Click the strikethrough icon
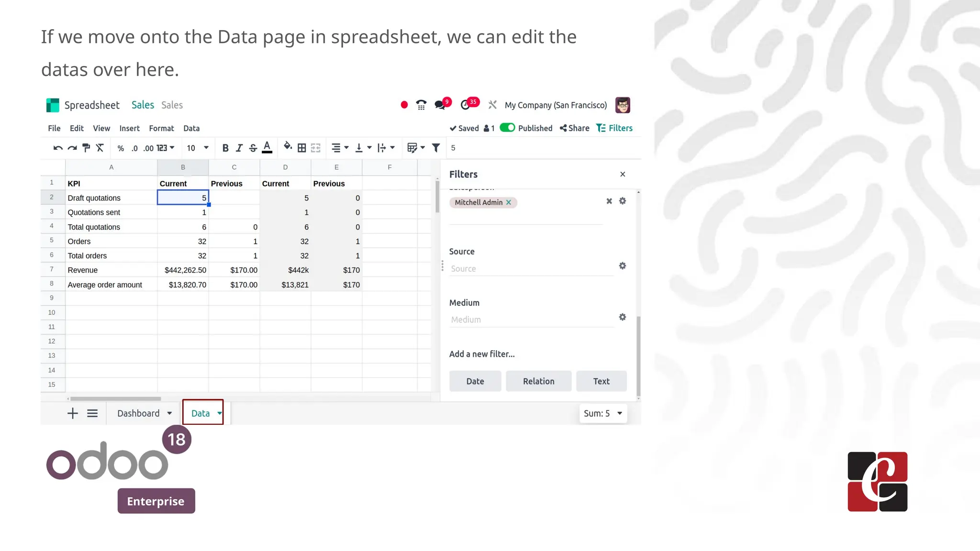 (x=253, y=148)
